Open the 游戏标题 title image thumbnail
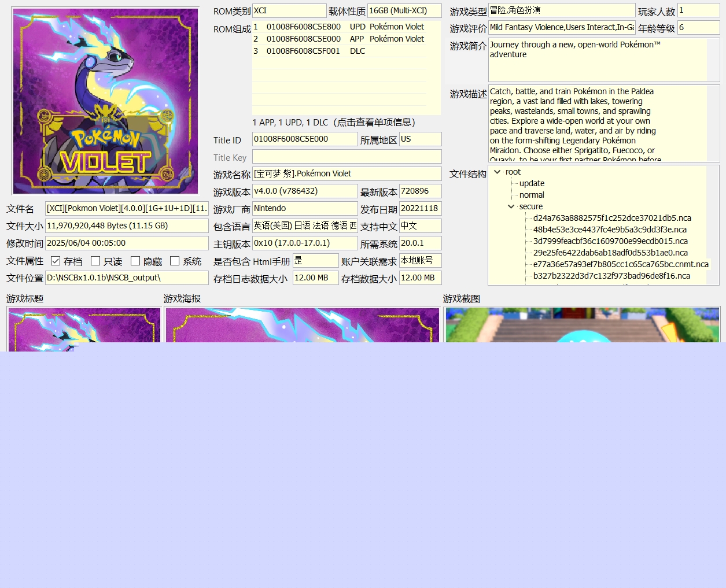 coord(84,329)
